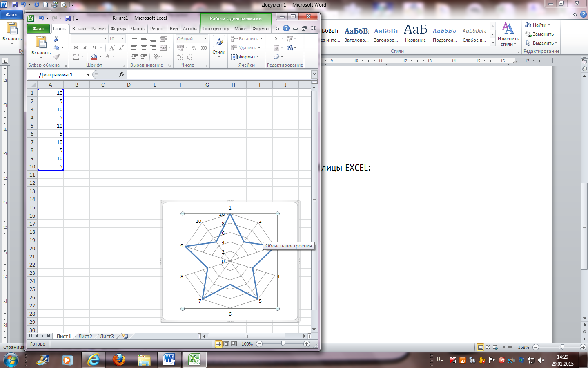
Task: Click the Find binoculars icon in Excel
Action: click(x=290, y=48)
